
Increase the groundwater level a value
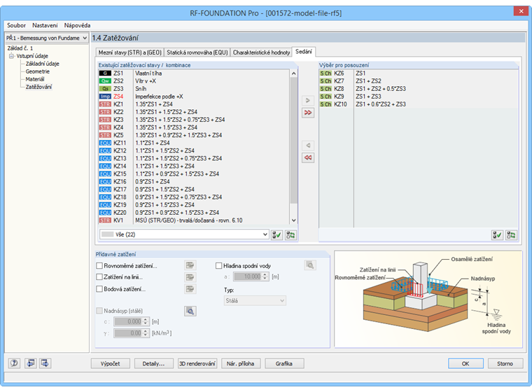(x=265, y=274)
